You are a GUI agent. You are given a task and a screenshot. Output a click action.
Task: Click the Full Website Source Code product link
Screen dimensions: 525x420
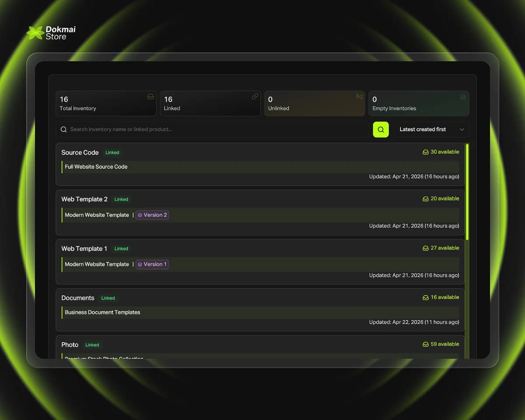tap(96, 167)
